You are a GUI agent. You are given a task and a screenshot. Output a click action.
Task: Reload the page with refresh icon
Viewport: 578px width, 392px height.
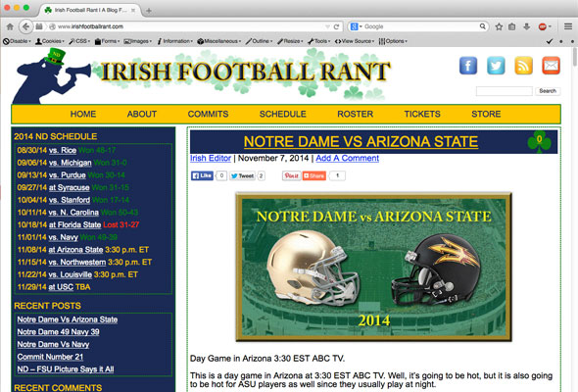[x=336, y=26]
